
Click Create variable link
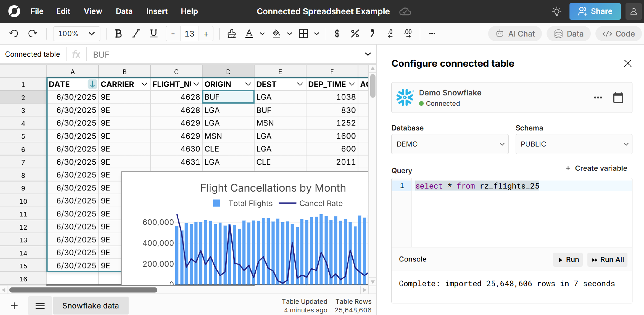(x=596, y=168)
